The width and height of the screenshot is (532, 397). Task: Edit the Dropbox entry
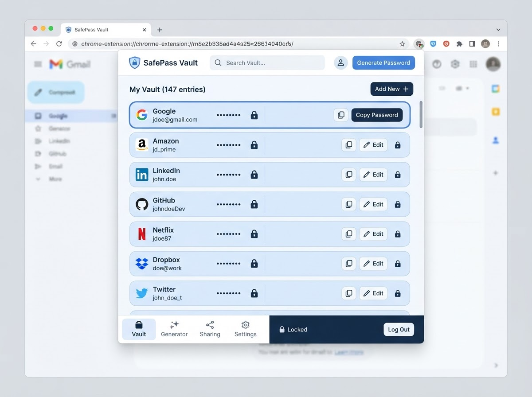coord(373,264)
